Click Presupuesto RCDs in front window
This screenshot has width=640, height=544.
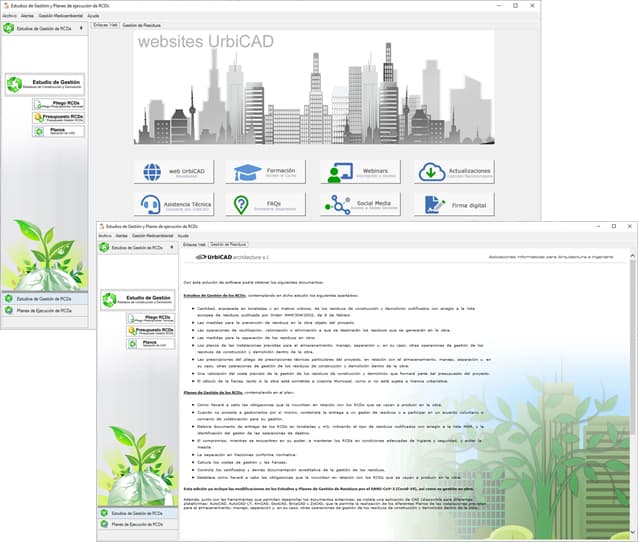coord(151,331)
